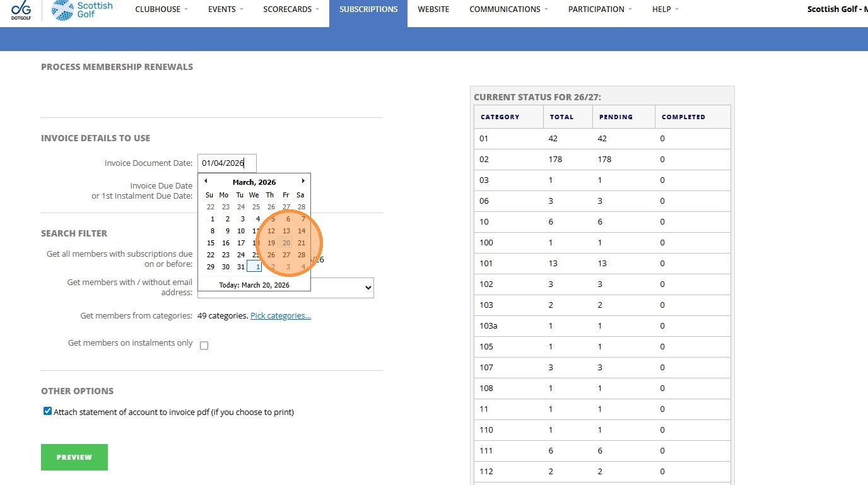Click category '102' cell
Viewport: 868px width, 485px height.
click(508, 284)
